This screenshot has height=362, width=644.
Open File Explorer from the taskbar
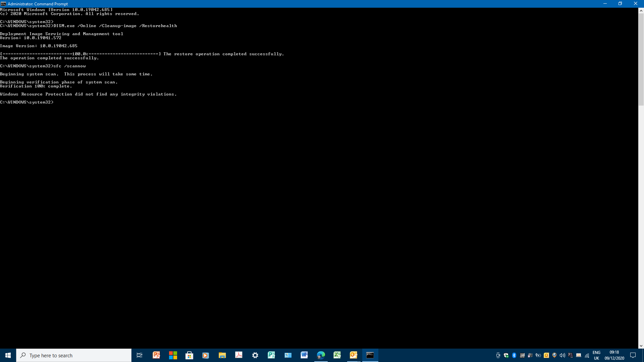tap(222, 355)
